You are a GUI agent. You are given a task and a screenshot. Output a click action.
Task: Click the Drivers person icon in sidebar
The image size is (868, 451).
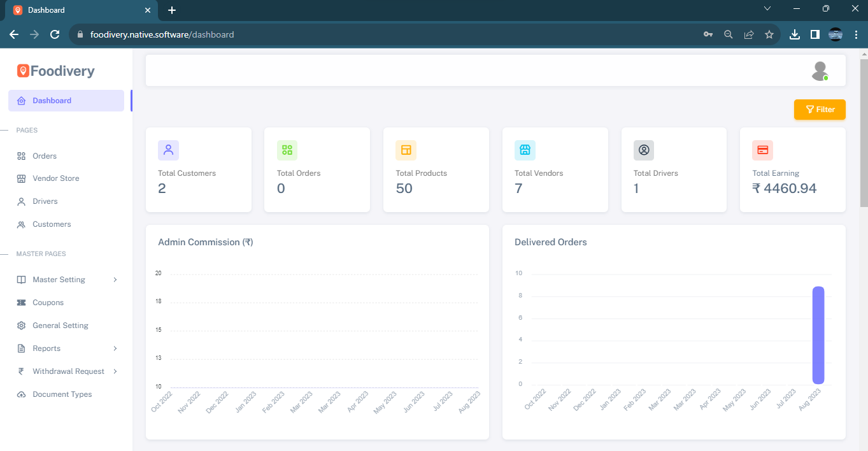(x=21, y=201)
